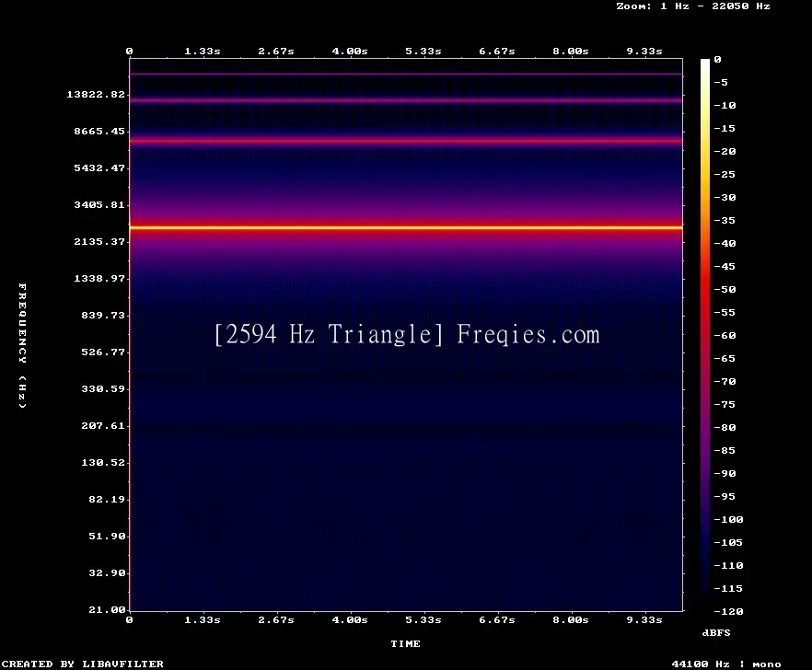Viewport: 812px width, 670px height.
Task: Click the '13822.82' frequency axis label
Action: pyautogui.click(x=96, y=94)
